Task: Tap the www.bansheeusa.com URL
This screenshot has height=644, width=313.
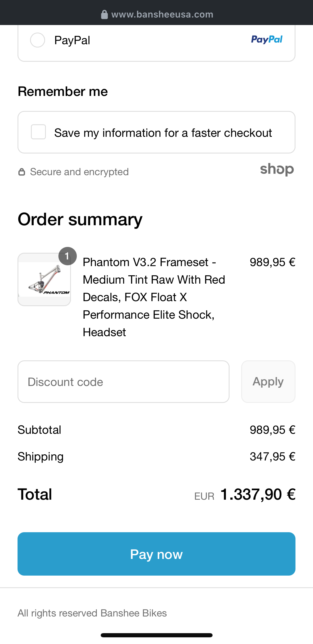Action: 162,14
